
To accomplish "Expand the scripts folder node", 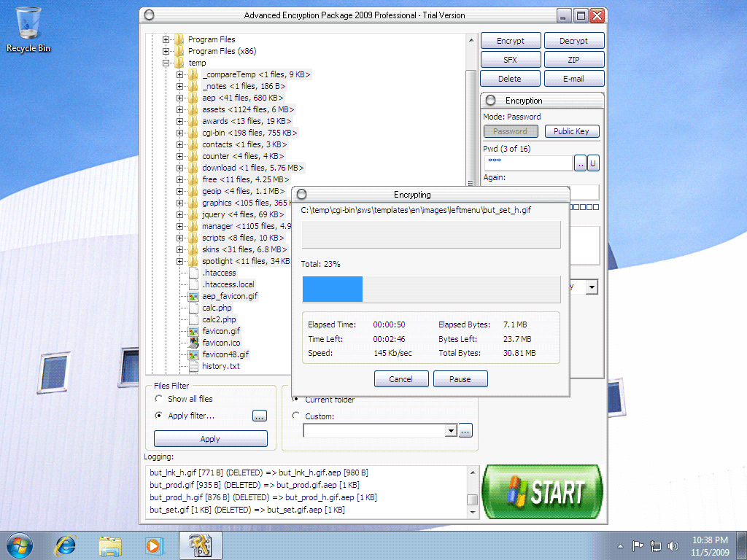I will click(179, 238).
